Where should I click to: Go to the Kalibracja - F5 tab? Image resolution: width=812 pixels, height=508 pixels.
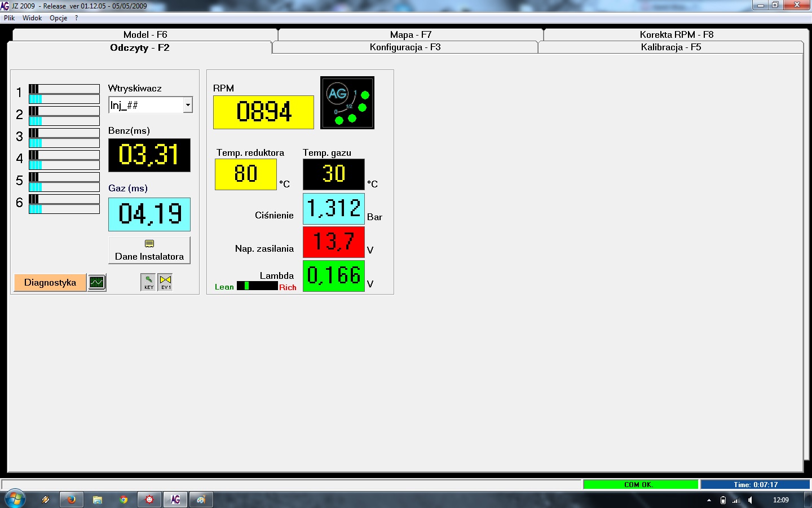(x=670, y=47)
